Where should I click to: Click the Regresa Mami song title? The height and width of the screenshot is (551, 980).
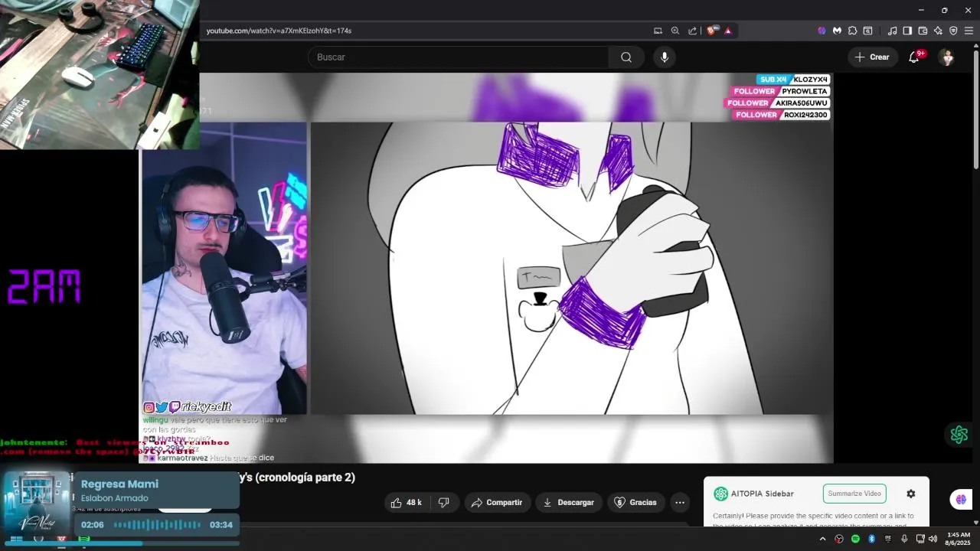119,484
